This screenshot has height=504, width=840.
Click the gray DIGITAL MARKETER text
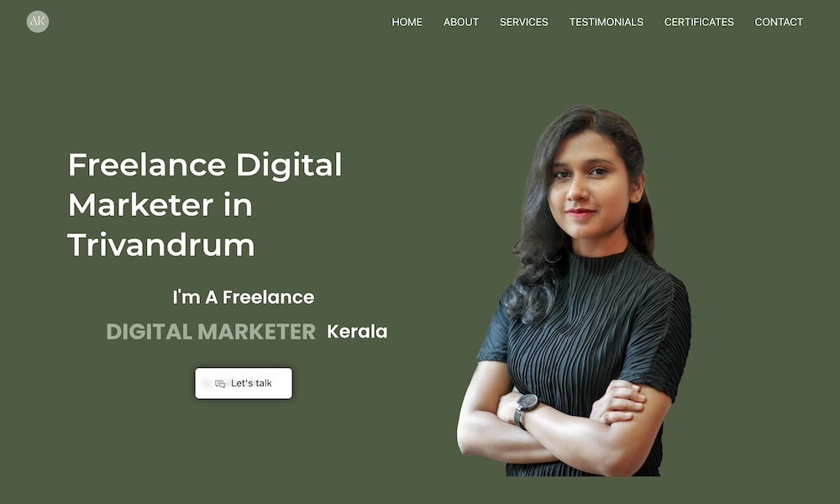point(211,332)
